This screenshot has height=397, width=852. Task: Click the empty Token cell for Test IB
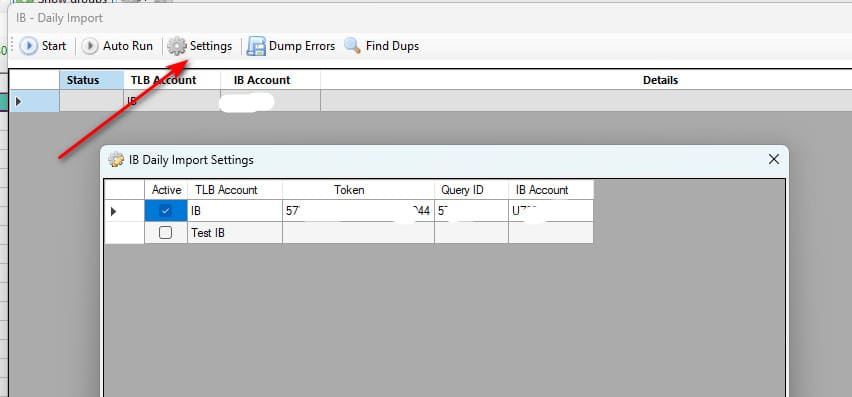tap(358, 232)
